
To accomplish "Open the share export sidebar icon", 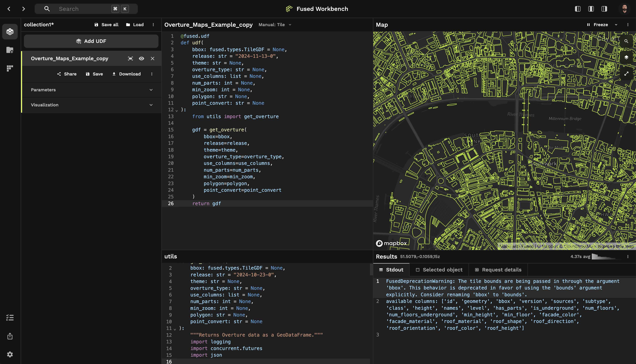I will click(10, 336).
